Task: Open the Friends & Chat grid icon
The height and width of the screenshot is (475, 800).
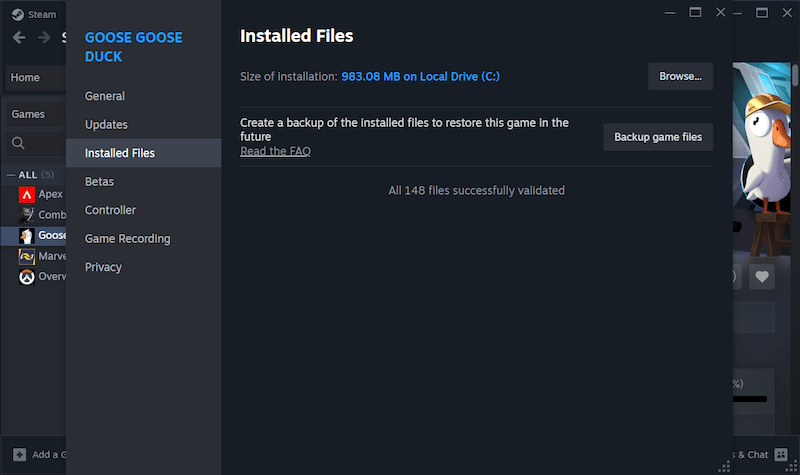Action: tap(781, 454)
